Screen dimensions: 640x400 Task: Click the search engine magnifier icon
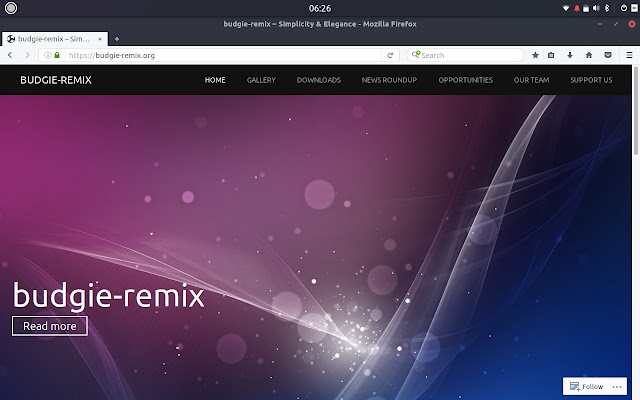pos(416,55)
